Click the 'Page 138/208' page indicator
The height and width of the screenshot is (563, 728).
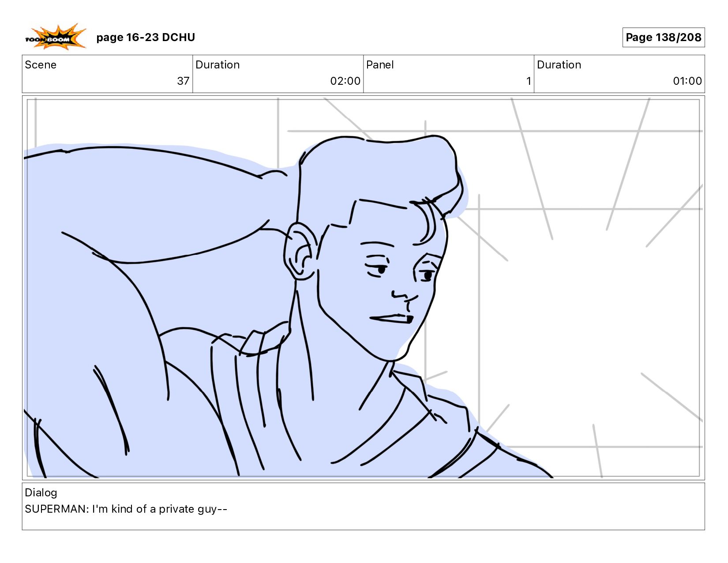(x=663, y=38)
